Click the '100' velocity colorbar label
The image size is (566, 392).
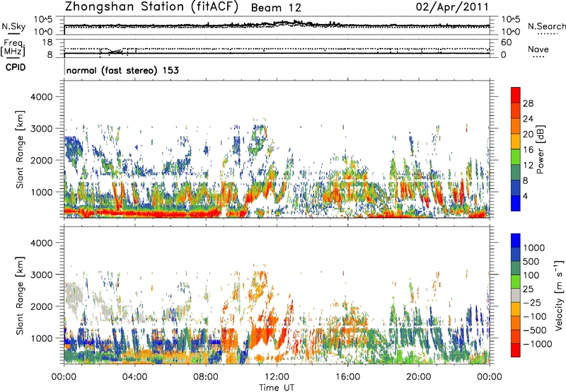click(531, 275)
